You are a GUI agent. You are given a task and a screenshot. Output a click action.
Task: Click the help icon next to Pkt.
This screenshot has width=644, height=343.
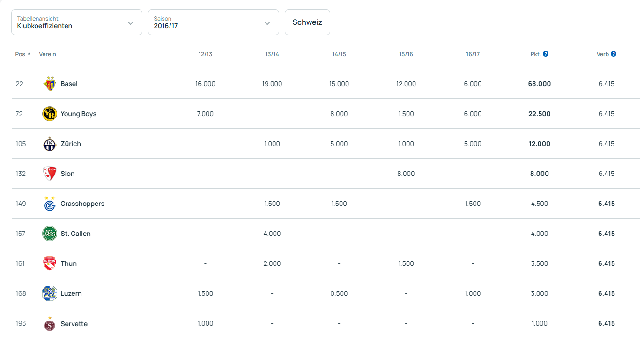pos(546,54)
